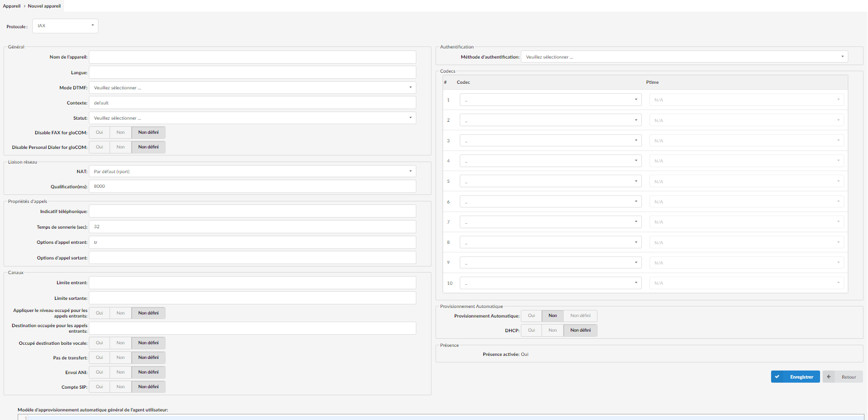The width and height of the screenshot is (868, 420).
Task: Set Occupé destination boîte vocale to Non
Action: [x=121, y=343]
